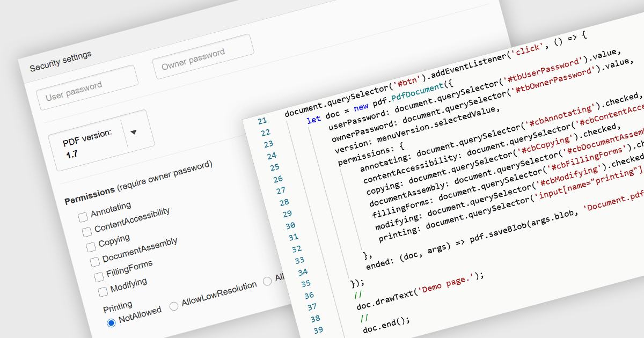This screenshot has width=644, height=338.
Task: Tick the DocumentAssembly checkbox
Action: (x=95, y=262)
